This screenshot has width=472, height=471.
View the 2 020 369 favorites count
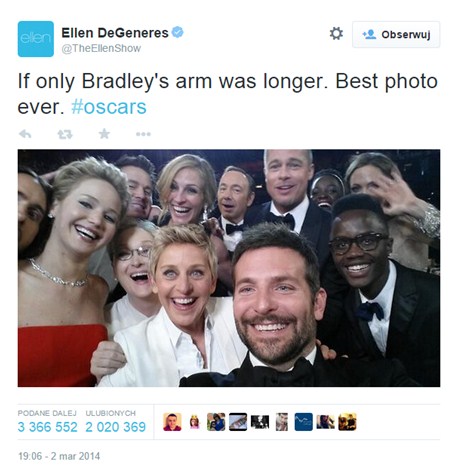[115, 427]
